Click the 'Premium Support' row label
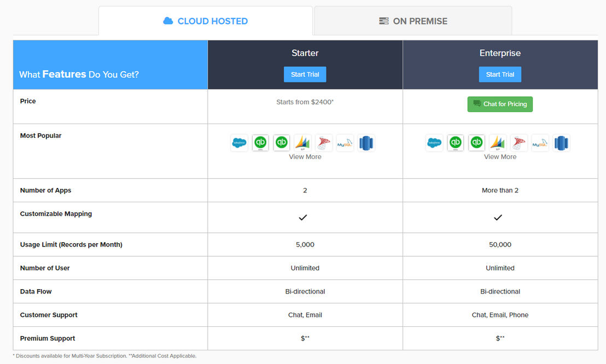The height and width of the screenshot is (364, 606). coord(48,338)
